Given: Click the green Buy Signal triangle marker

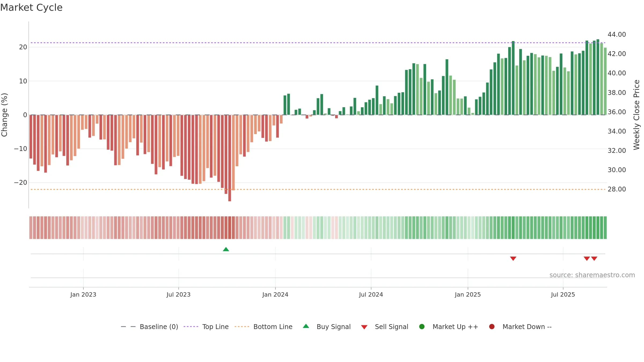Looking at the screenshot, I should coord(226,249).
